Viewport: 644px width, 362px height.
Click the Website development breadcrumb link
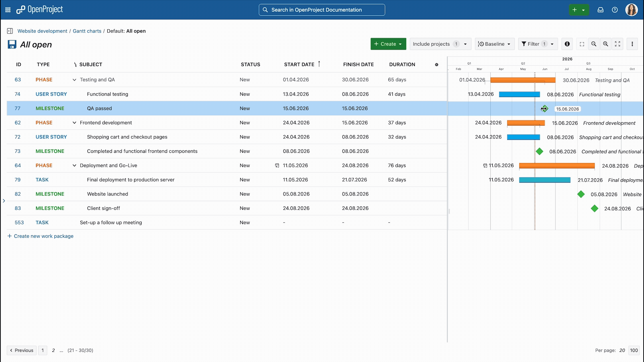(x=42, y=31)
